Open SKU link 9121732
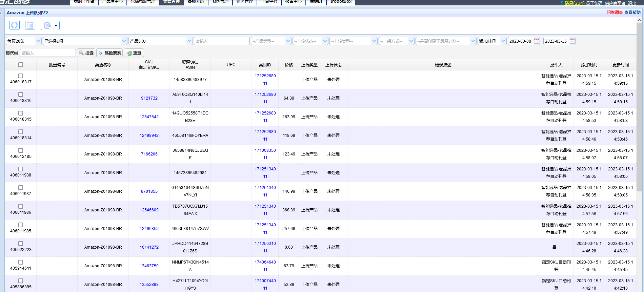644x292 pixels. (x=149, y=98)
